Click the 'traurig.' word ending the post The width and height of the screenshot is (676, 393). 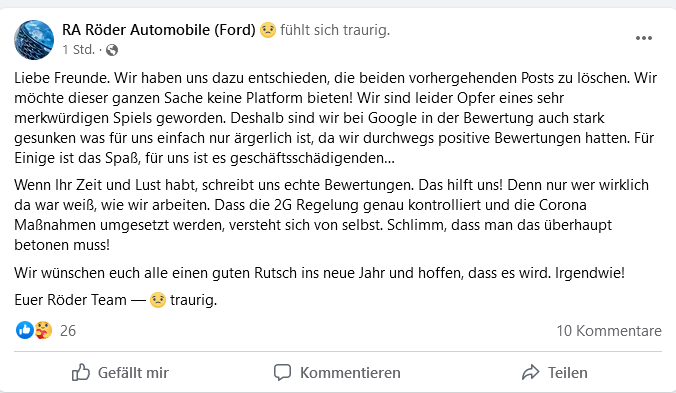point(194,300)
